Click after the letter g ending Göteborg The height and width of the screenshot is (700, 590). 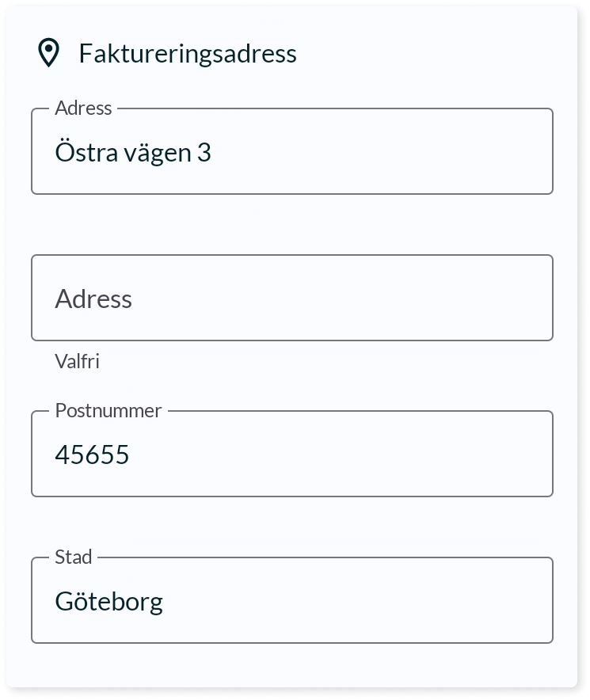(163, 601)
